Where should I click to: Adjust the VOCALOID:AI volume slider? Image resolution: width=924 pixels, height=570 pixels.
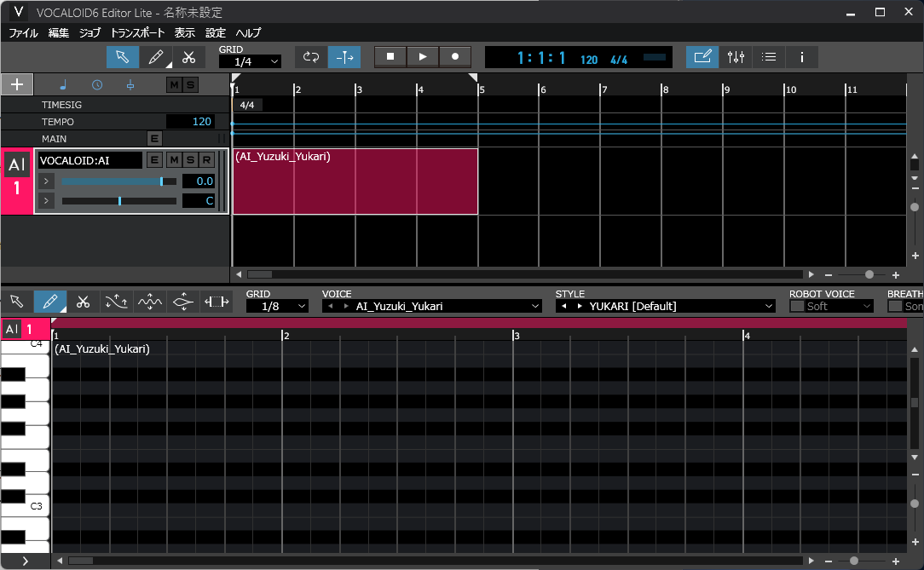click(x=119, y=181)
